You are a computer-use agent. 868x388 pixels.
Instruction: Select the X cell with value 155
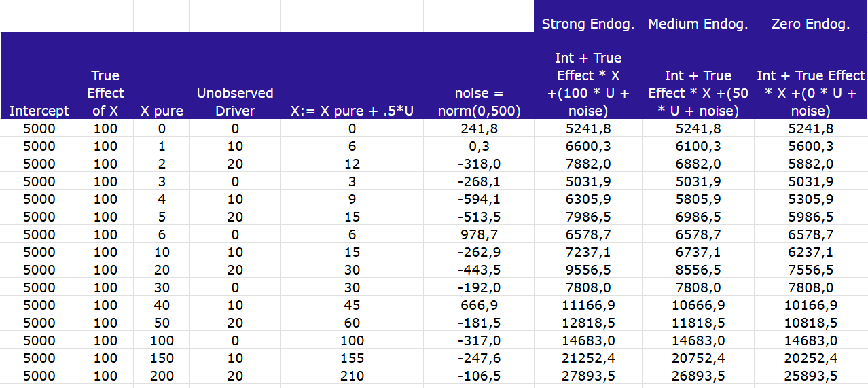352,358
